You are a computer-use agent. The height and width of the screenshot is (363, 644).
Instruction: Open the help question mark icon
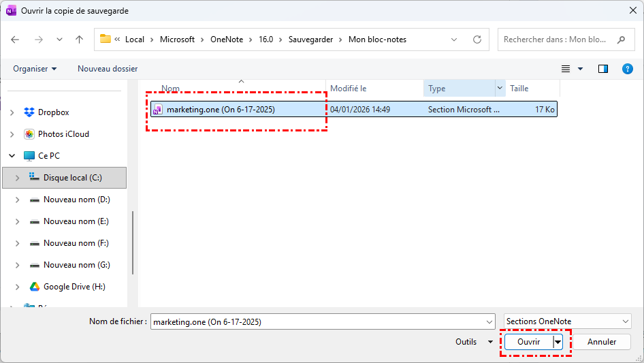point(628,69)
